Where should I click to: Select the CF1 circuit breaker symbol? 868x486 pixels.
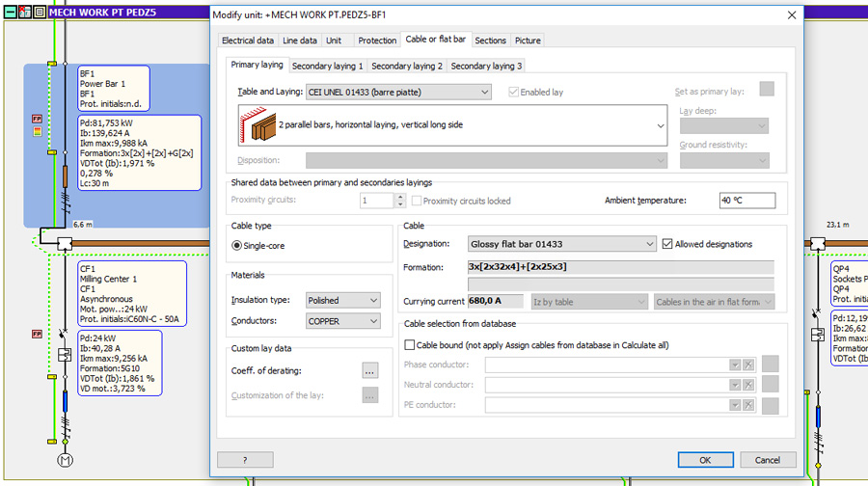(66, 354)
